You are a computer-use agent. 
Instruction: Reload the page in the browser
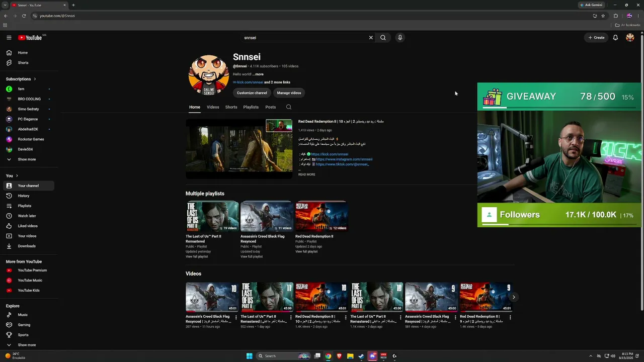click(x=24, y=16)
